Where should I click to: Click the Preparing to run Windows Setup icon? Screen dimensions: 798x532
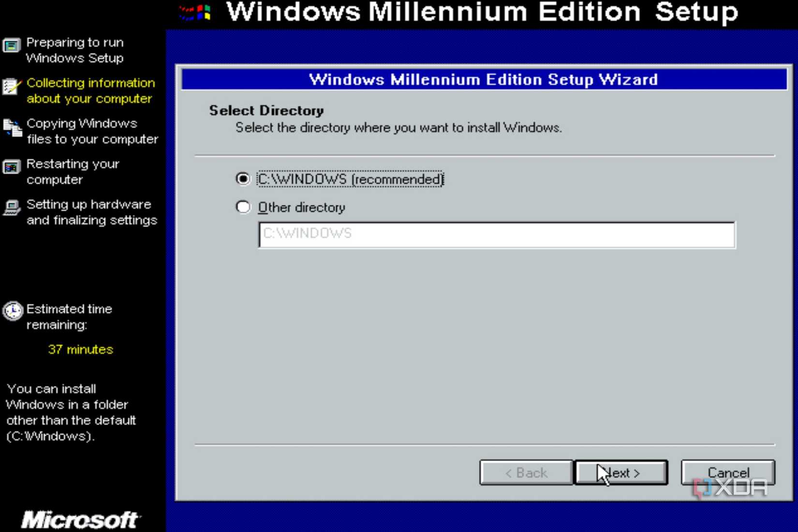click(12, 45)
